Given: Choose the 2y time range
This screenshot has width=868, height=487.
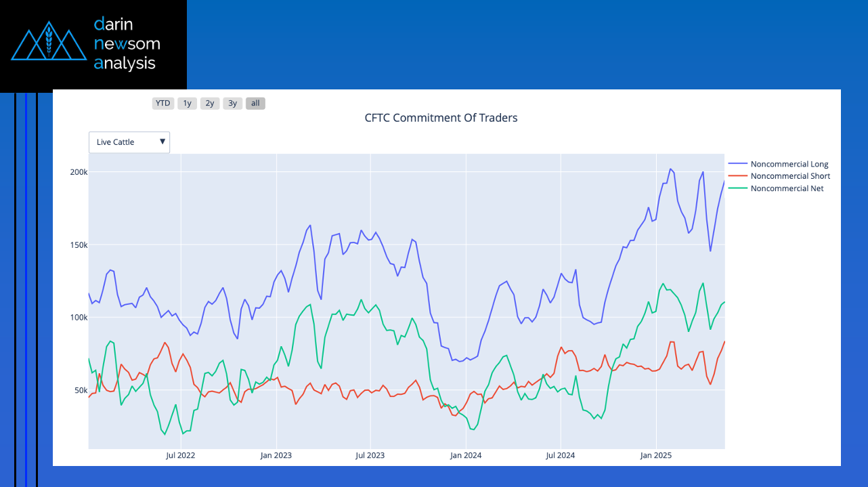Looking at the screenshot, I should point(210,104).
